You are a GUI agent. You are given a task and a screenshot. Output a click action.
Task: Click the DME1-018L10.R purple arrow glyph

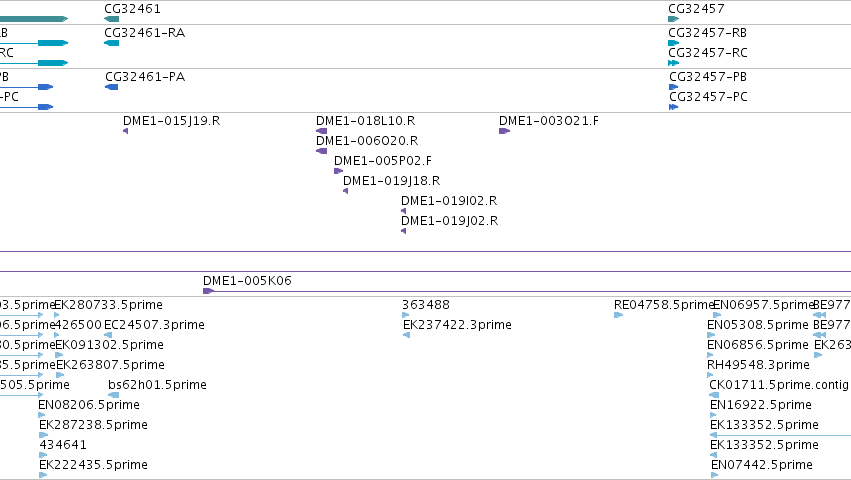pyautogui.click(x=321, y=131)
